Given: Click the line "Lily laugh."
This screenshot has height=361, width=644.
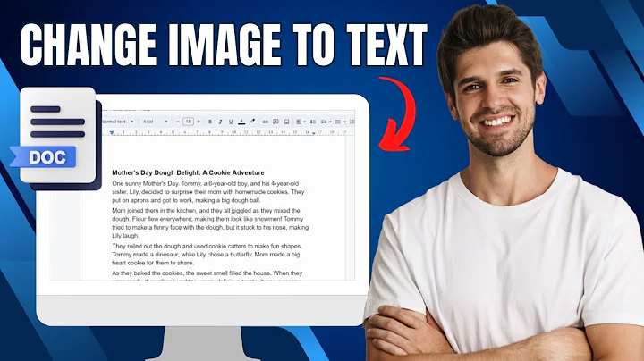Looking at the screenshot, I should [x=126, y=236].
